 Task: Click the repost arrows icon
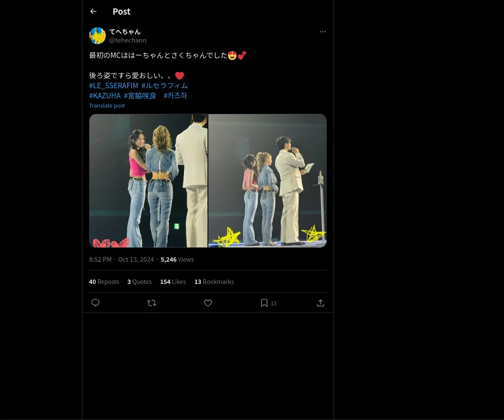tap(152, 303)
